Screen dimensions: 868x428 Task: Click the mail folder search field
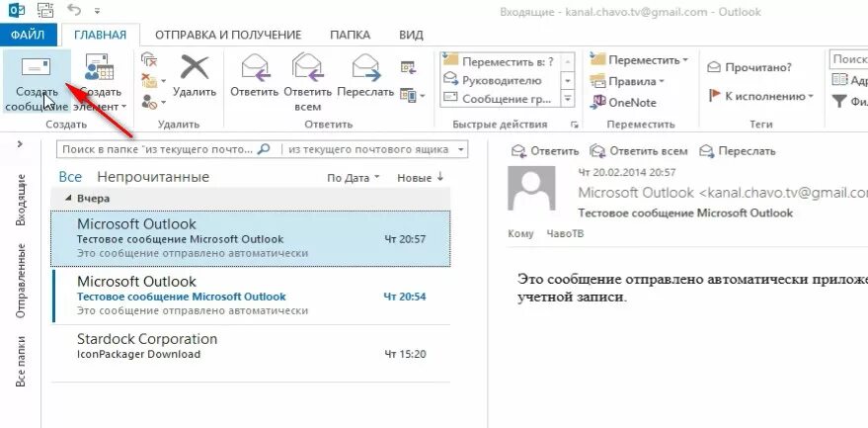point(157,149)
